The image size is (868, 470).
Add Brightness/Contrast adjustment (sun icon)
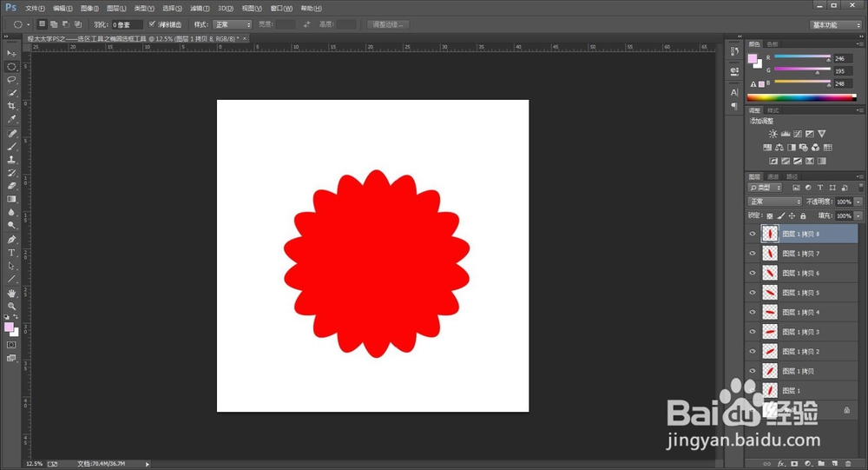[773, 134]
